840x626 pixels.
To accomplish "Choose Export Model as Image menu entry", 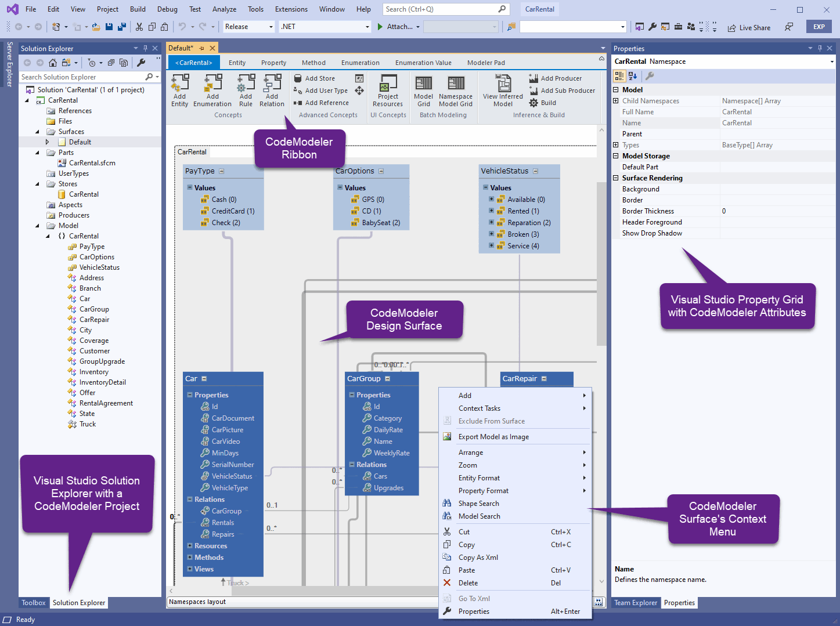I will pos(493,437).
